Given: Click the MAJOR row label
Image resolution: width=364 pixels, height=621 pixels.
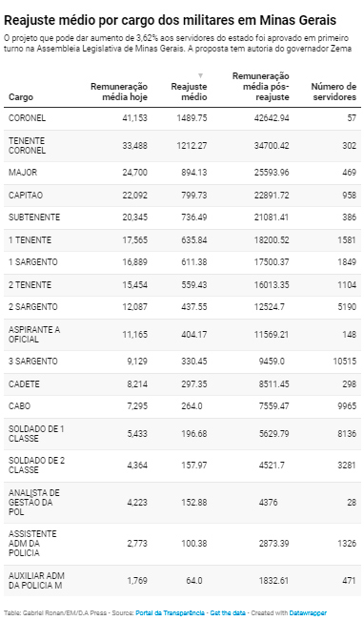Looking at the screenshot, I should click(x=23, y=173).
